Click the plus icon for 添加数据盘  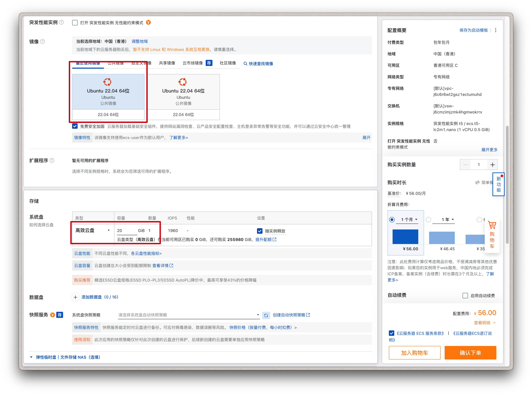pyautogui.click(x=76, y=297)
